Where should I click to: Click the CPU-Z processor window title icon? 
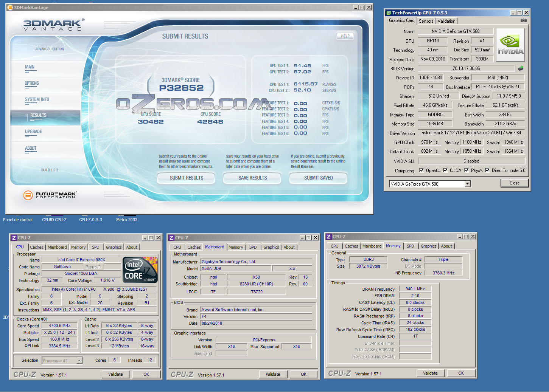point(14,238)
